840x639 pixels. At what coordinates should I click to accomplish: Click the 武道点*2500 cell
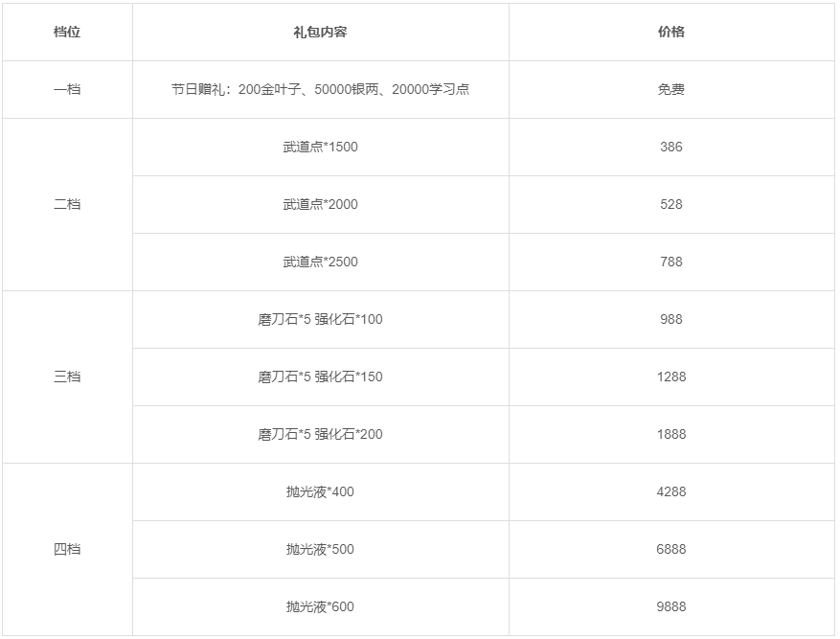320,262
